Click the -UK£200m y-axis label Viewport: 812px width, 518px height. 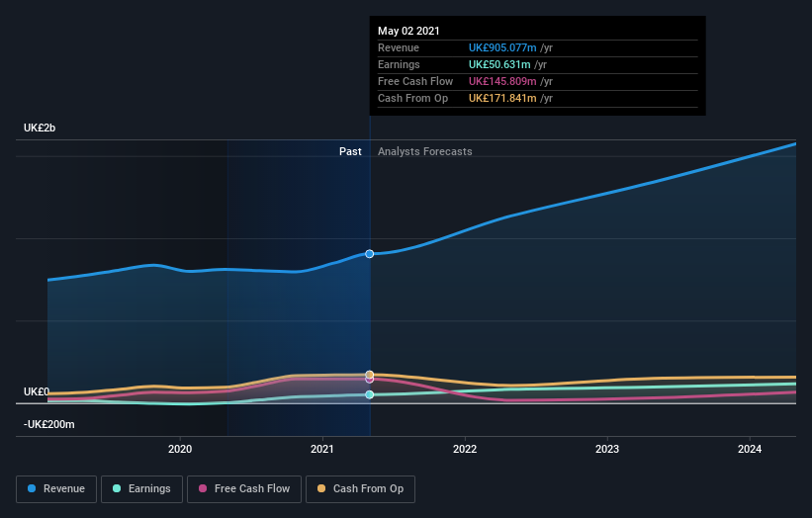(49, 424)
